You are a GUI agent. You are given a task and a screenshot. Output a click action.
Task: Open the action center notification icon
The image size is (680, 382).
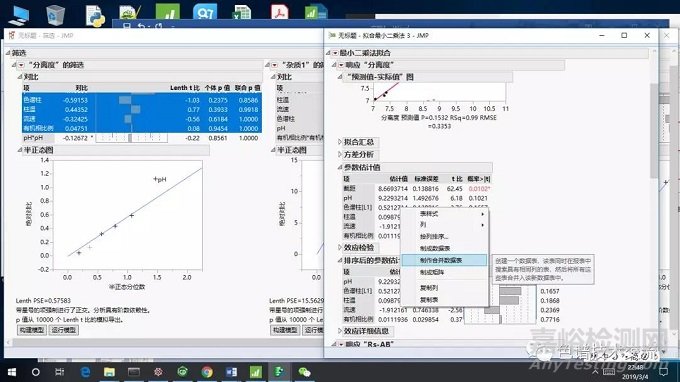664,372
